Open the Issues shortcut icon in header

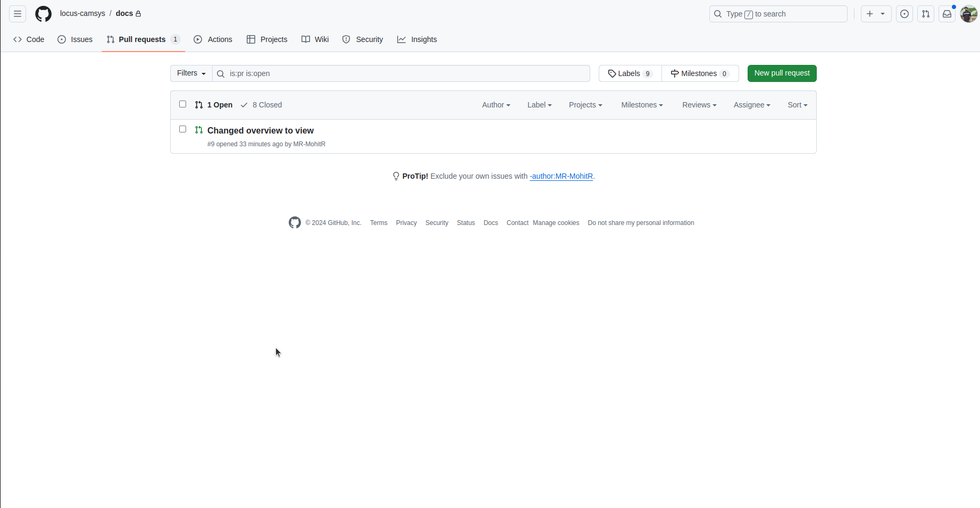click(904, 14)
